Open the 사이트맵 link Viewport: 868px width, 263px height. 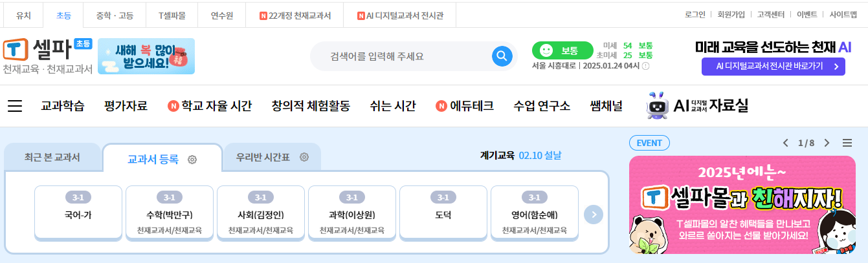[843, 14]
